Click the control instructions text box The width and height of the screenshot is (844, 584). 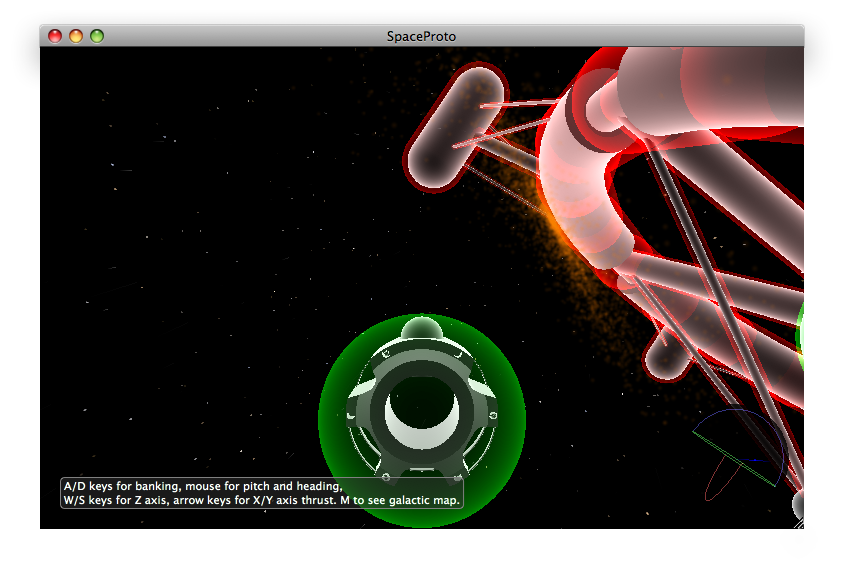click(x=262, y=493)
